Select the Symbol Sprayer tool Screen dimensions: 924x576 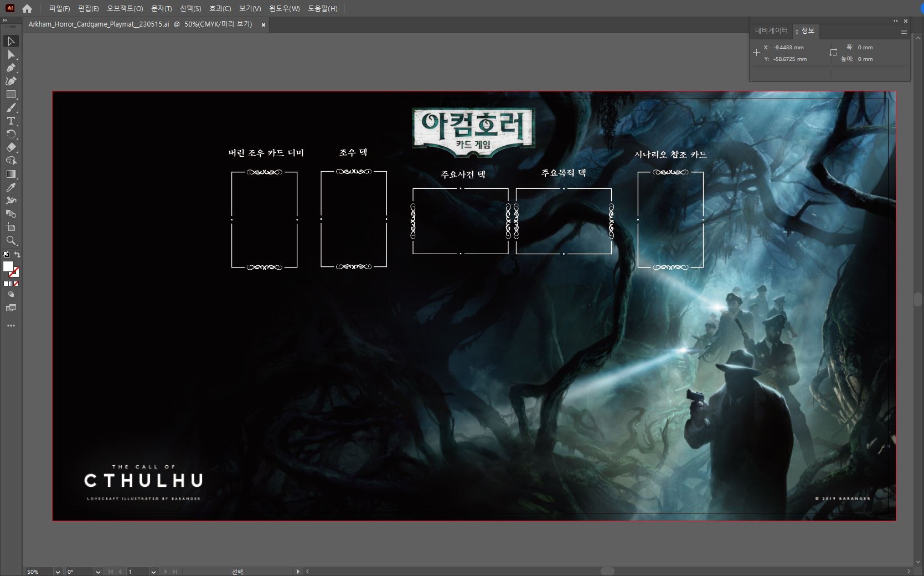click(x=11, y=201)
